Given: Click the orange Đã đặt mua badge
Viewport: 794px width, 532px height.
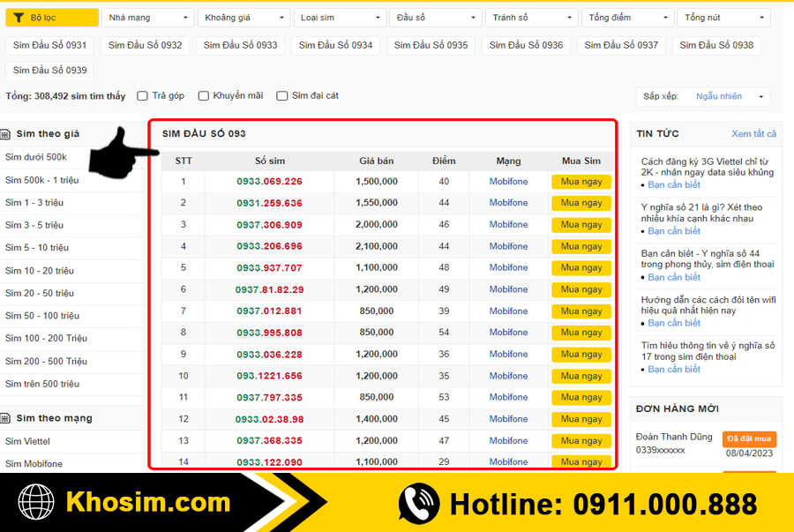Looking at the screenshot, I should tap(749, 438).
